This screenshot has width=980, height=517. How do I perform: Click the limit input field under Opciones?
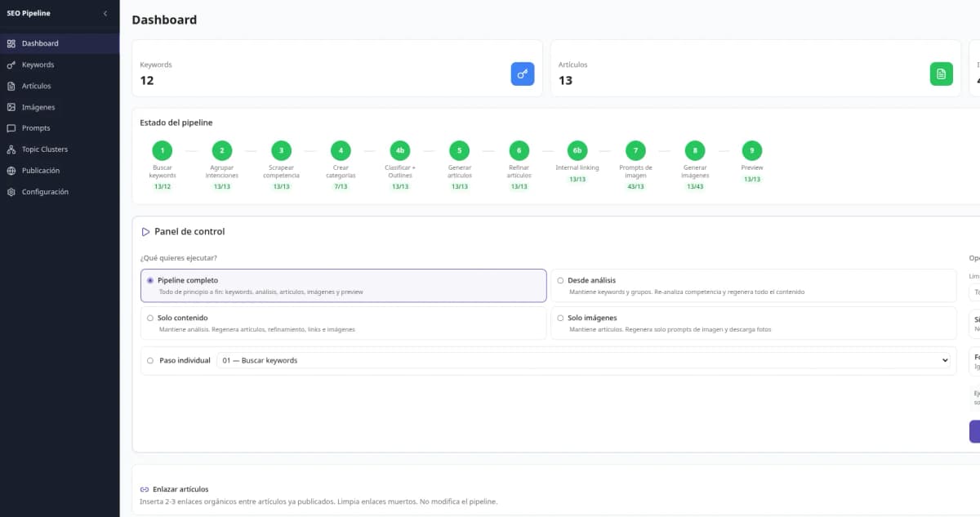point(977,292)
